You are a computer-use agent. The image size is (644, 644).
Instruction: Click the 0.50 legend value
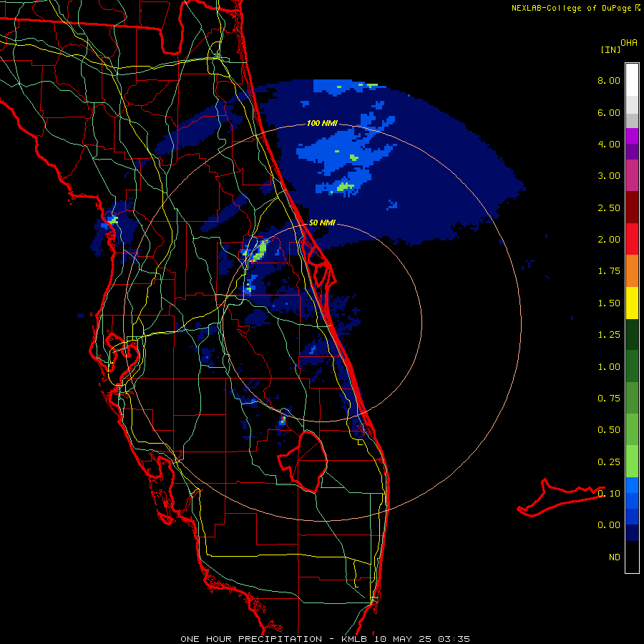click(x=609, y=430)
